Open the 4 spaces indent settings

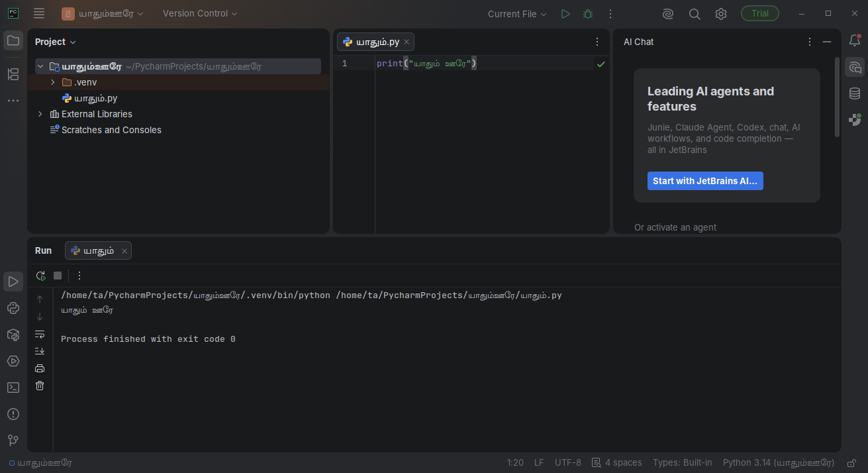tap(617, 462)
